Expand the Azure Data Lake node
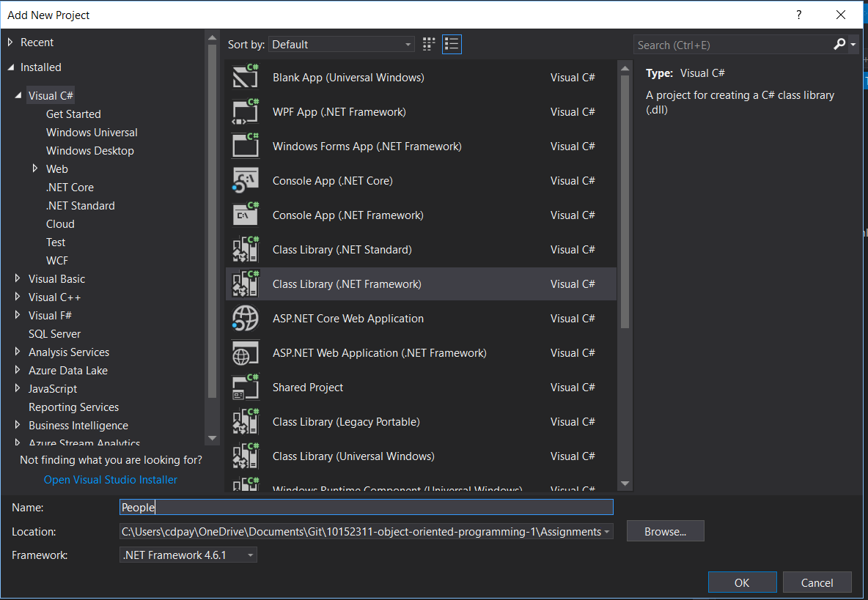The width and height of the screenshot is (868, 600). pos(18,369)
